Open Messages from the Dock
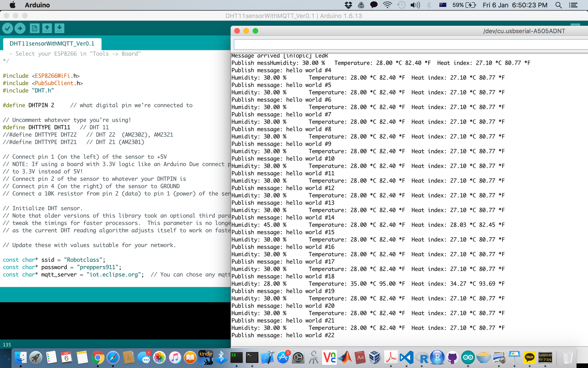The height and width of the screenshot is (368, 588). pos(144,358)
